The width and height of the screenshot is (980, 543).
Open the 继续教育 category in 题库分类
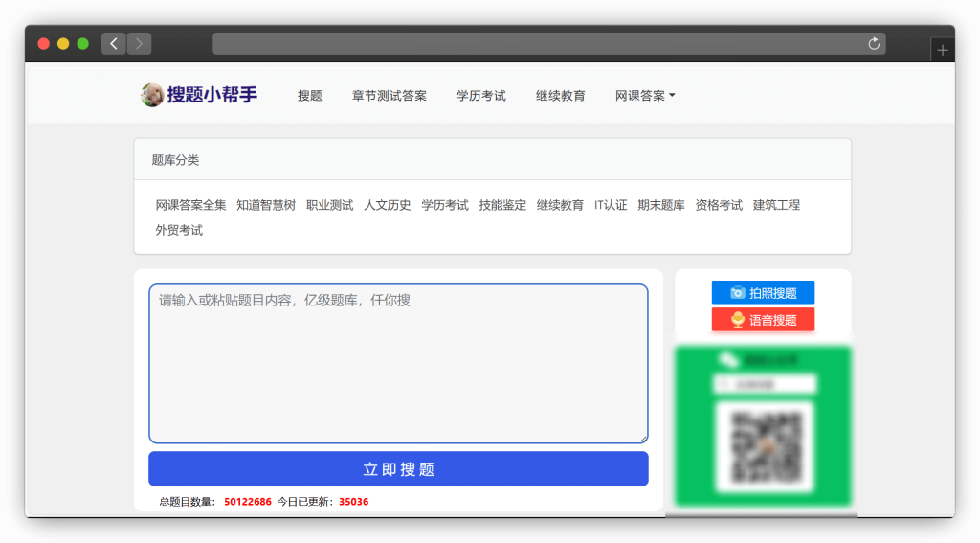(560, 205)
